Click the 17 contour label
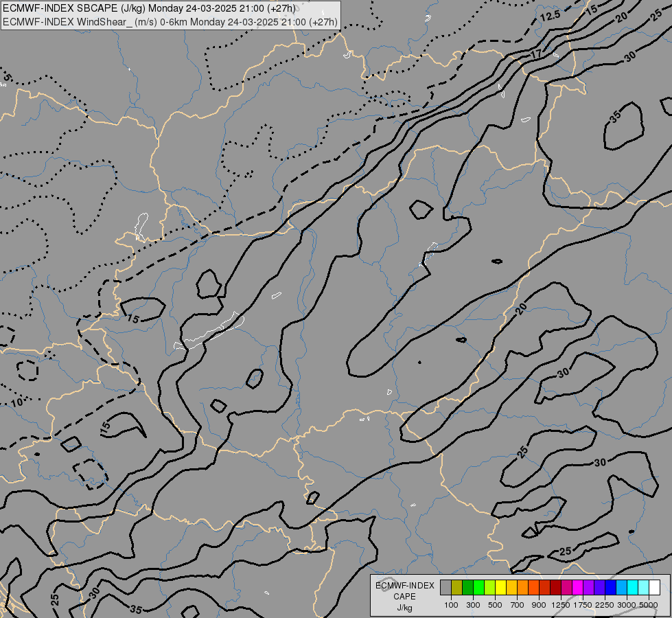The width and height of the screenshot is (672, 618). (535, 54)
